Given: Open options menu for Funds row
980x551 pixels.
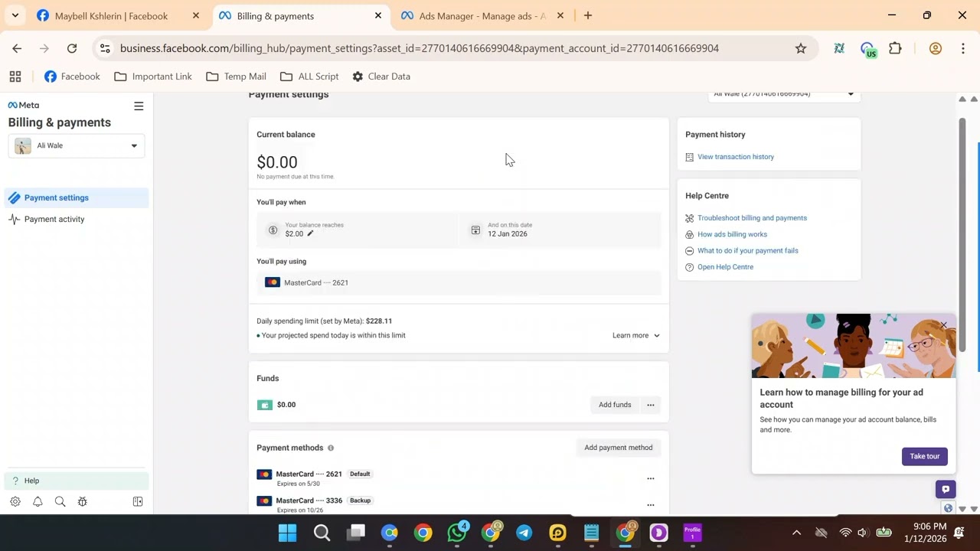Looking at the screenshot, I should (651, 405).
